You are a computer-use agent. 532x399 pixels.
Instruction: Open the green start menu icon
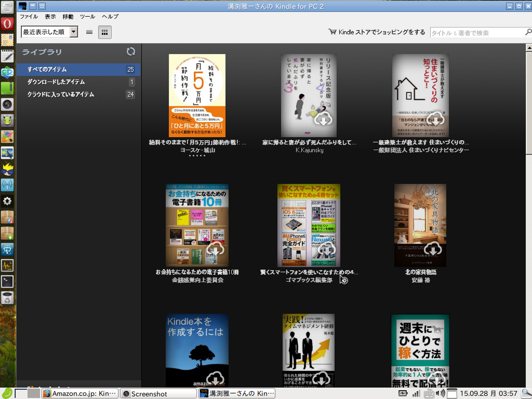(x=6, y=393)
